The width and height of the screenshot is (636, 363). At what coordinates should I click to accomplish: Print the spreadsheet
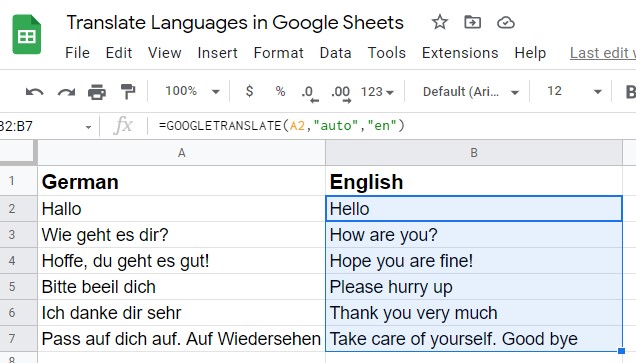pos(97,92)
